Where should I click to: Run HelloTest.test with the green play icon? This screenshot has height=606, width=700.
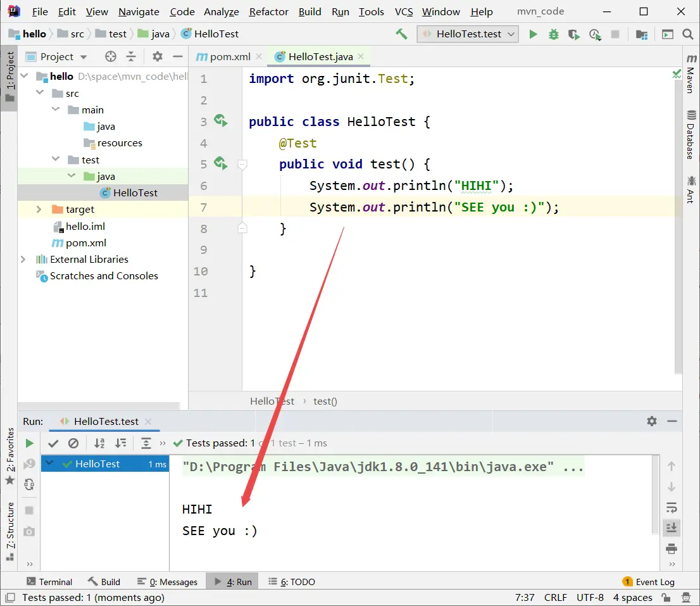click(533, 34)
